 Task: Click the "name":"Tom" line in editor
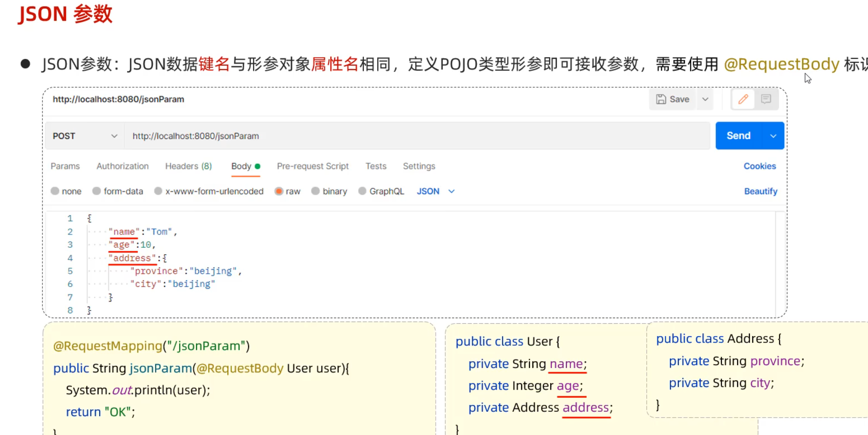click(x=143, y=232)
